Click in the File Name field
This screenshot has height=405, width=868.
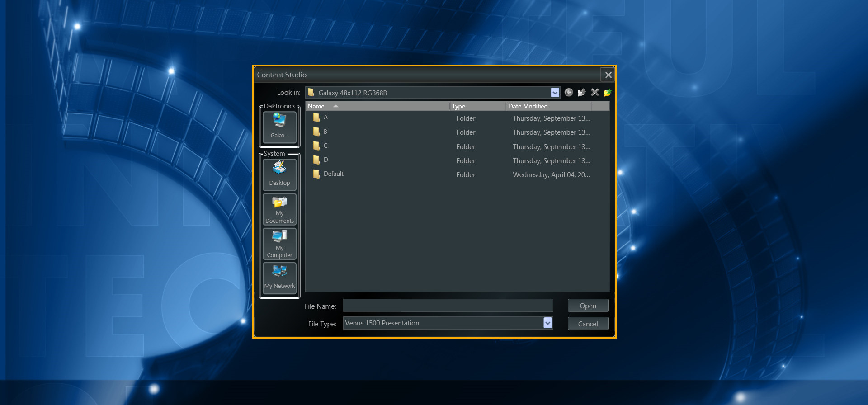(x=448, y=306)
